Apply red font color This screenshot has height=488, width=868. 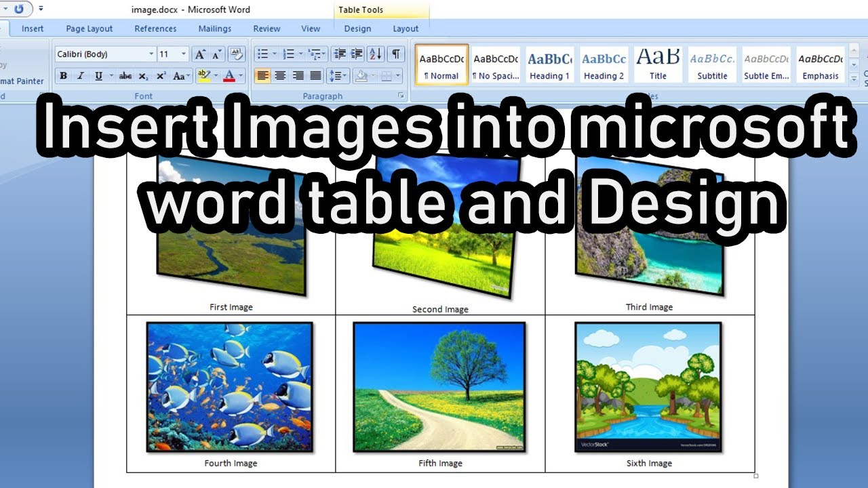pyautogui.click(x=229, y=76)
